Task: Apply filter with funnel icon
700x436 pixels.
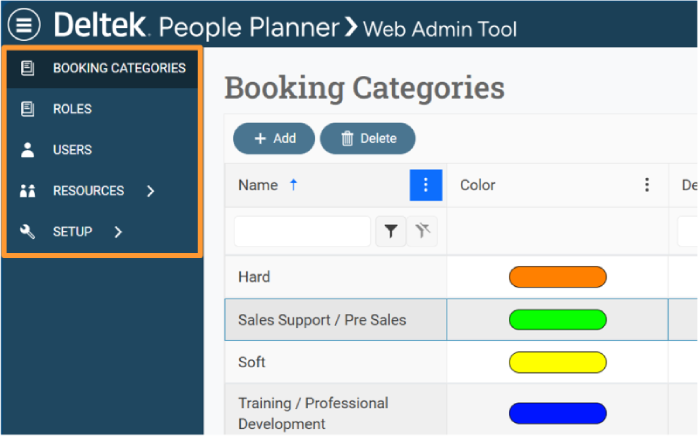Action: (x=391, y=231)
